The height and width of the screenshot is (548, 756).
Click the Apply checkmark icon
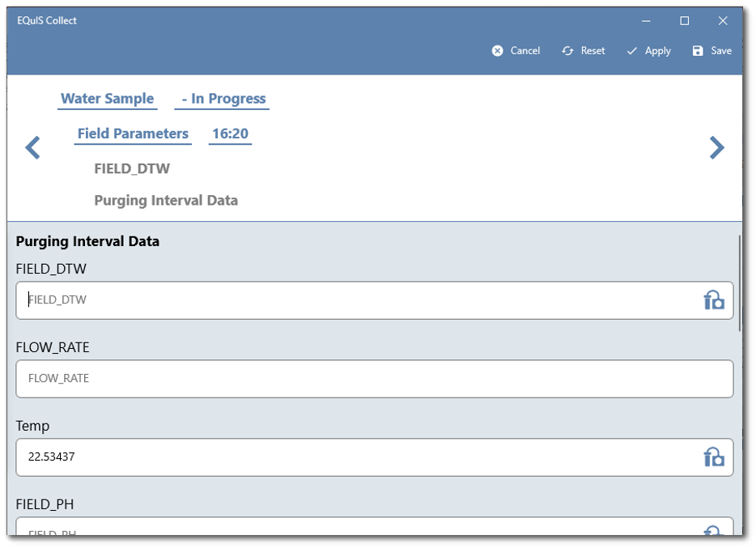coord(632,50)
